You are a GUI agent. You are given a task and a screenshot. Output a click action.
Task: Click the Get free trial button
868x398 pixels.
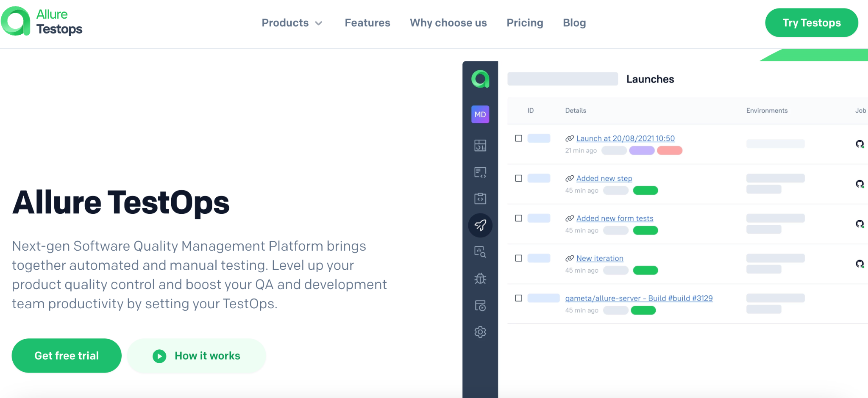pos(67,356)
